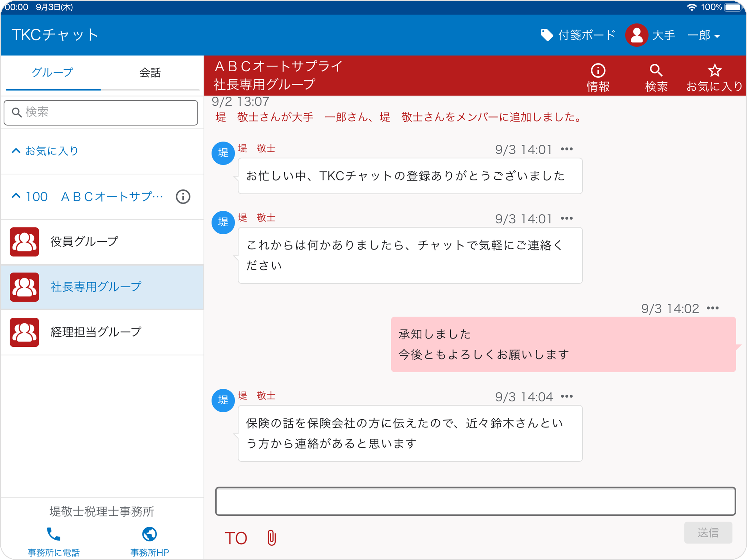The width and height of the screenshot is (747, 560).
Task: Click the status bar date 9月3日(木)
Action: point(54,7)
